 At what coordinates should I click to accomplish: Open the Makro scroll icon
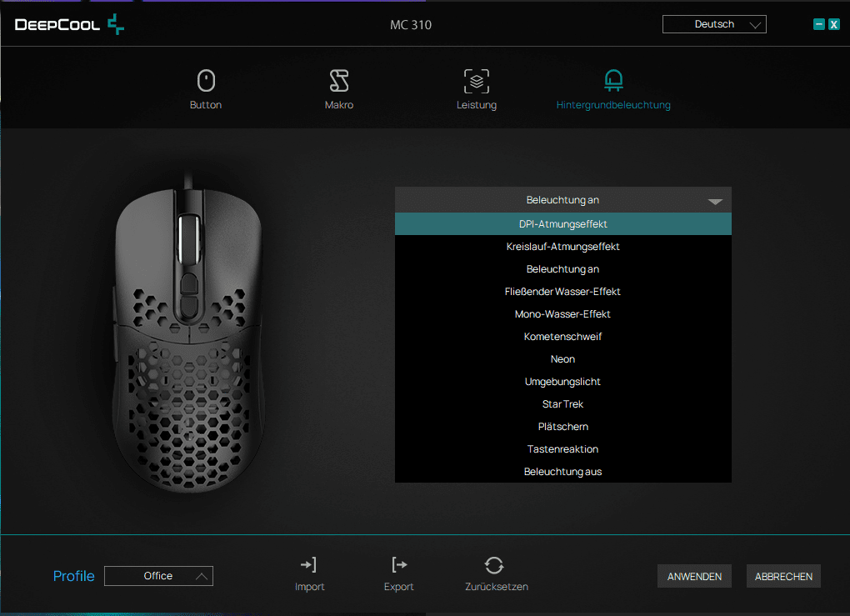point(339,81)
